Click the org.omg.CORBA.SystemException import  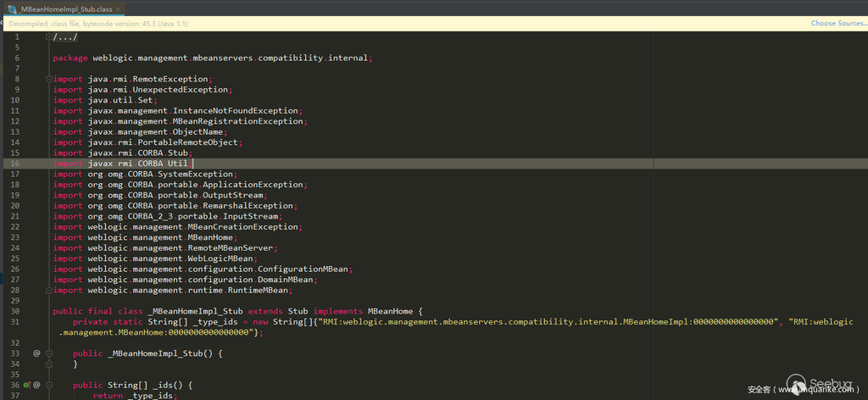pos(146,174)
